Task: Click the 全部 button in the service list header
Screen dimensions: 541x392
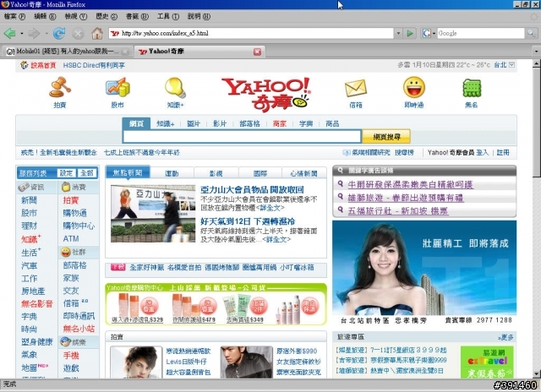Action: (x=87, y=172)
